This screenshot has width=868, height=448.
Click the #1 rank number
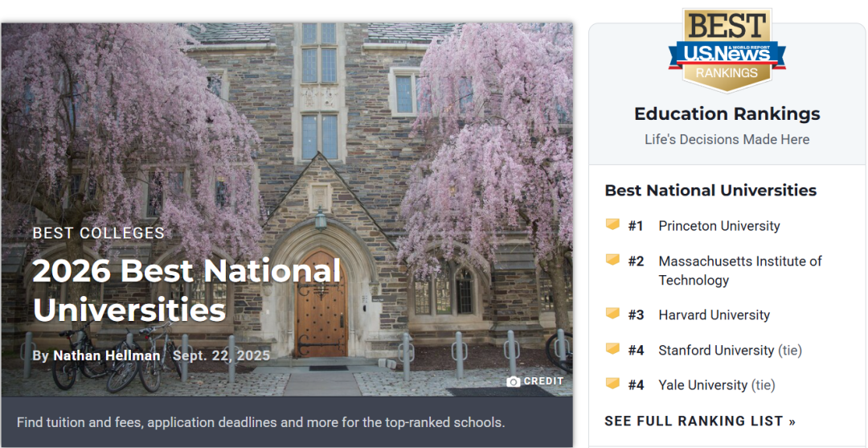click(636, 226)
